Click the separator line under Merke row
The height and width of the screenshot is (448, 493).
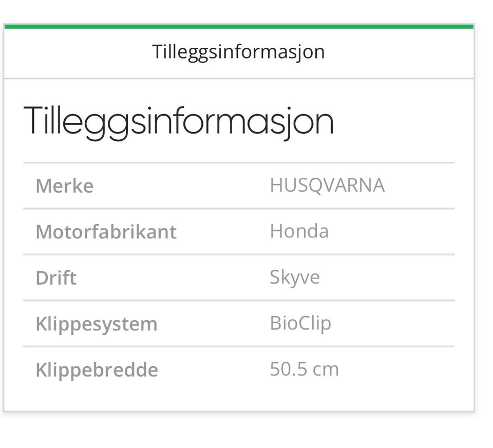(x=239, y=208)
